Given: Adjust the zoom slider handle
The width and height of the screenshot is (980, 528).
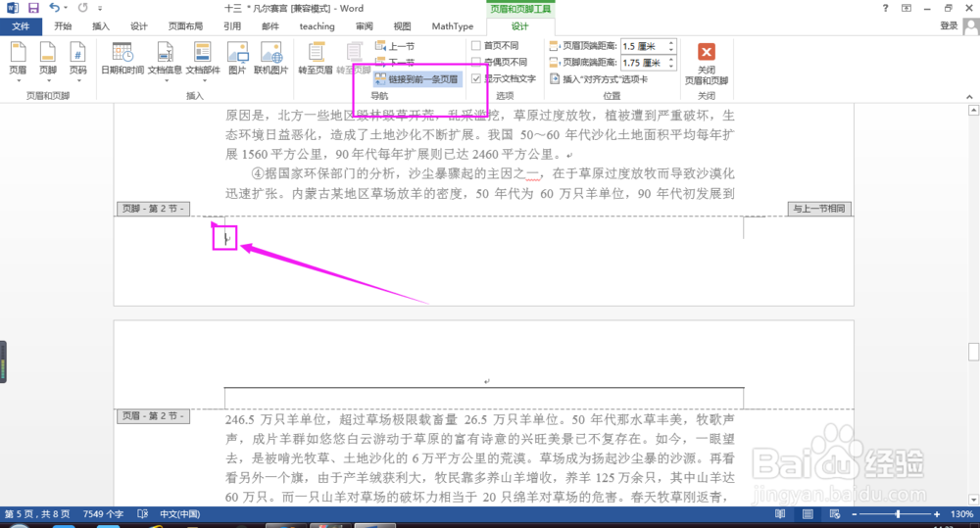Looking at the screenshot, I should (x=898, y=514).
